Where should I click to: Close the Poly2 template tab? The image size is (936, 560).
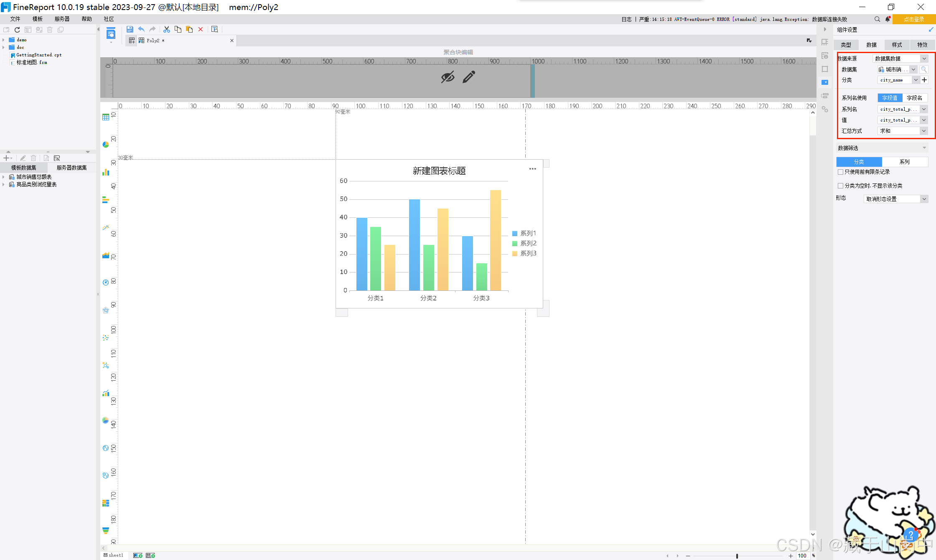(232, 41)
